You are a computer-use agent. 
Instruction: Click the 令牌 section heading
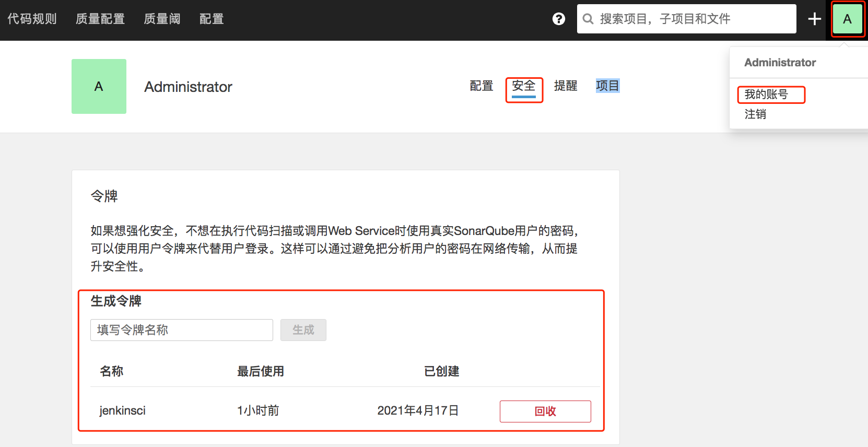(104, 196)
